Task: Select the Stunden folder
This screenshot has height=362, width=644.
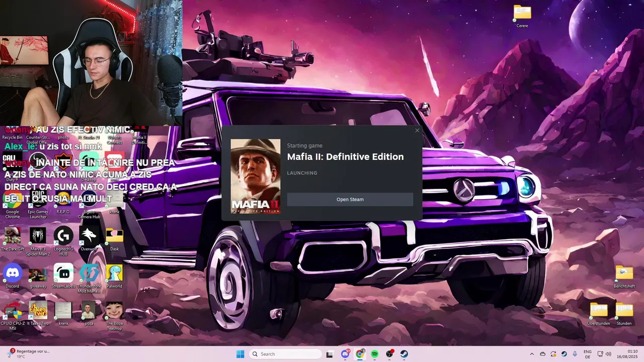Action: (624, 314)
